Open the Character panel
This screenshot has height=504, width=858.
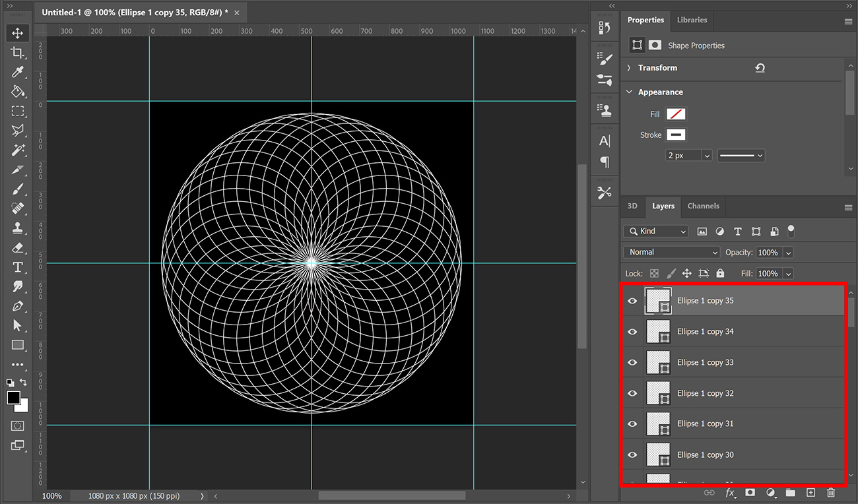click(x=605, y=140)
